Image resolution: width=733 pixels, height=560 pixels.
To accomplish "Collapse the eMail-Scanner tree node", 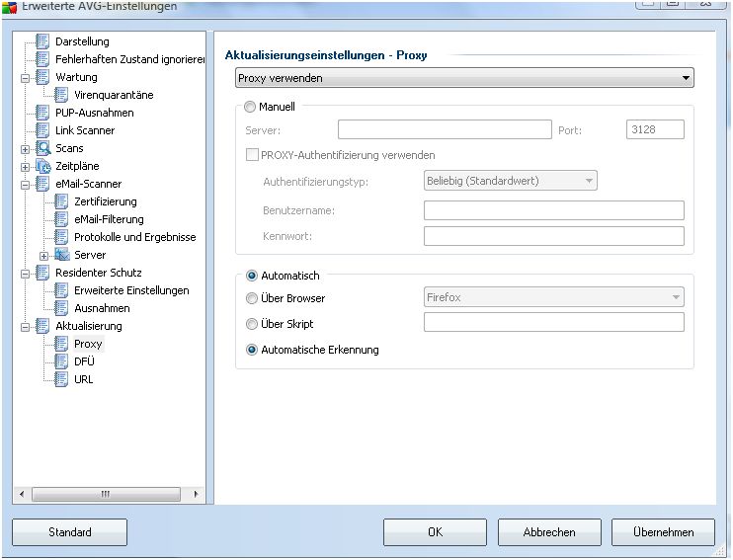I will click(26, 185).
